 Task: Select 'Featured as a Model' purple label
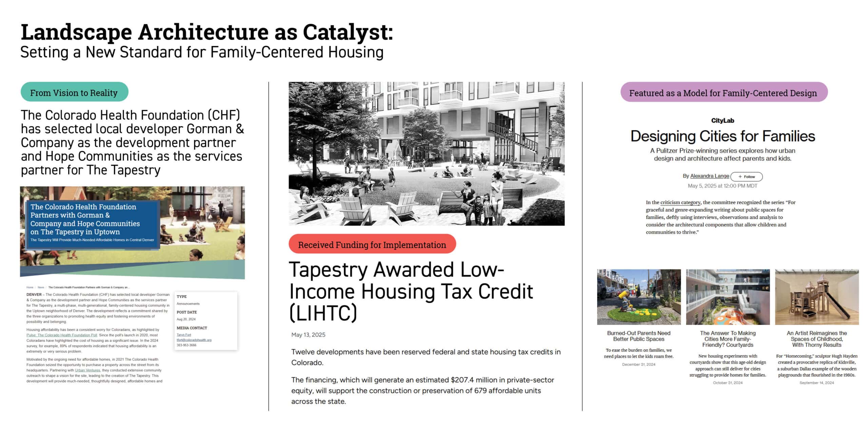(724, 92)
